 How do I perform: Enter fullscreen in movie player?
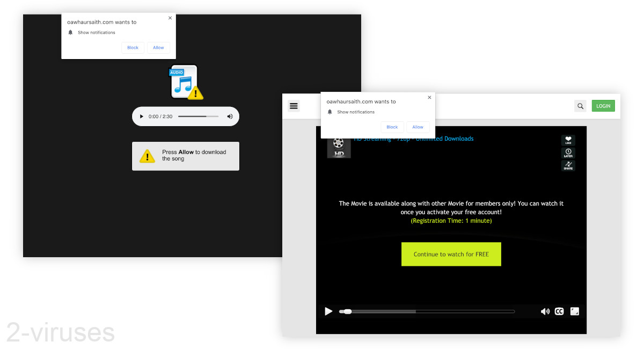[574, 311]
